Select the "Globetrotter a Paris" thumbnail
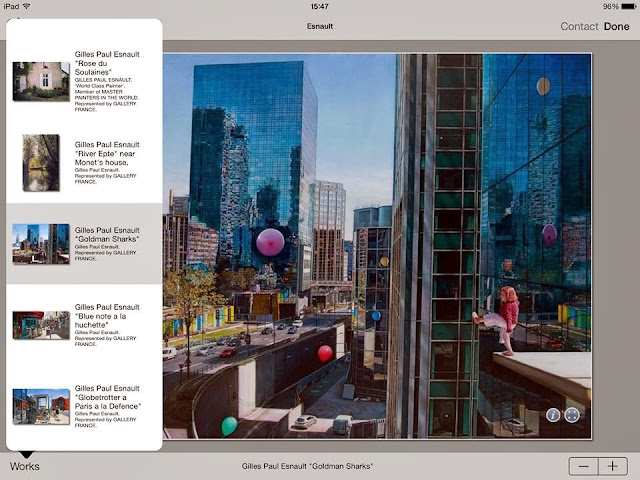Screen dimensions: 640x480 pos(41,407)
